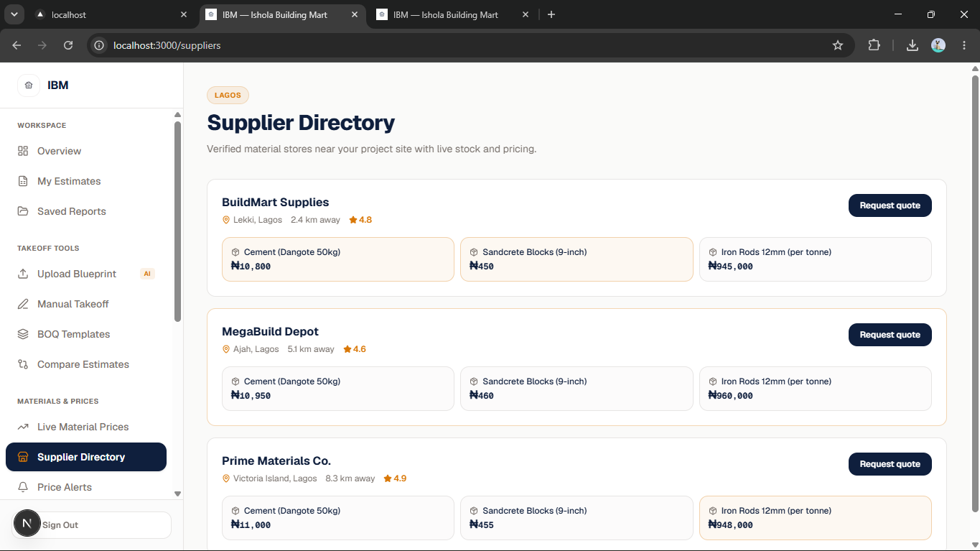This screenshot has width=980, height=551.
Task: Request quote from BuildMart Supplies
Action: (x=890, y=205)
